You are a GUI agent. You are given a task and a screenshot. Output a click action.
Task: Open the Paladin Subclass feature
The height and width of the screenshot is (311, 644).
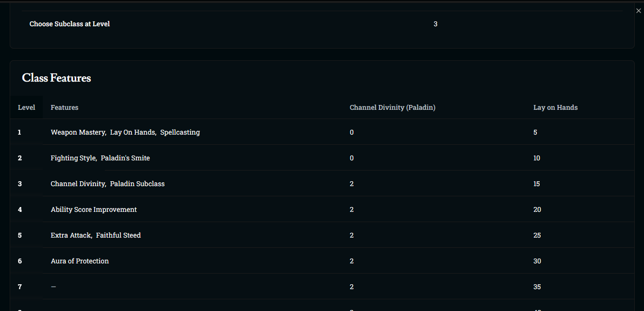[137, 184]
